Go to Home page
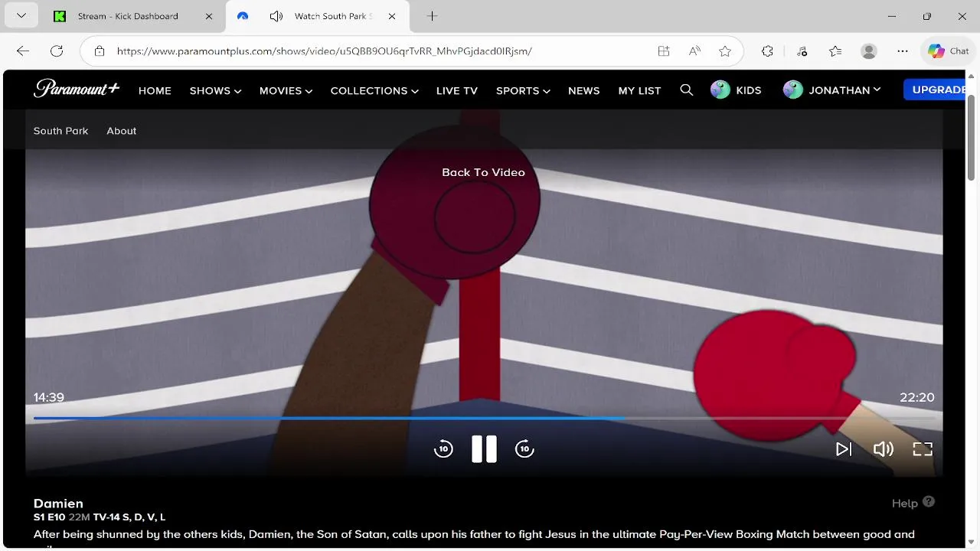The width and height of the screenshot is (980, 551). click(x=155, y=90)
